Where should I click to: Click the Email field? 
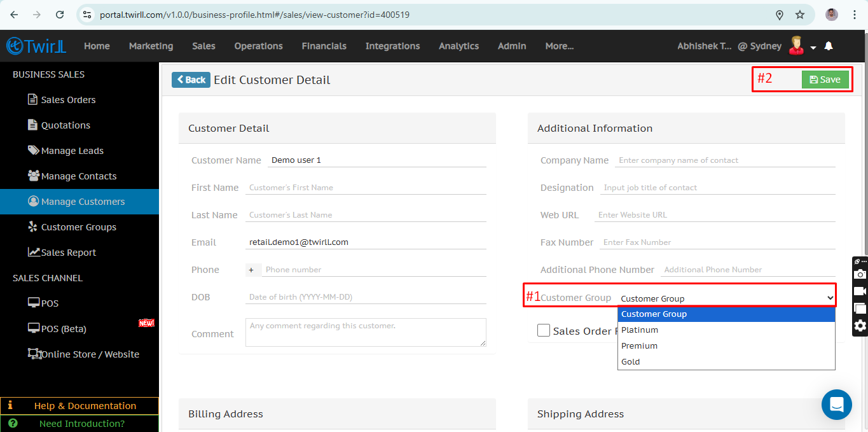(366, 242)
